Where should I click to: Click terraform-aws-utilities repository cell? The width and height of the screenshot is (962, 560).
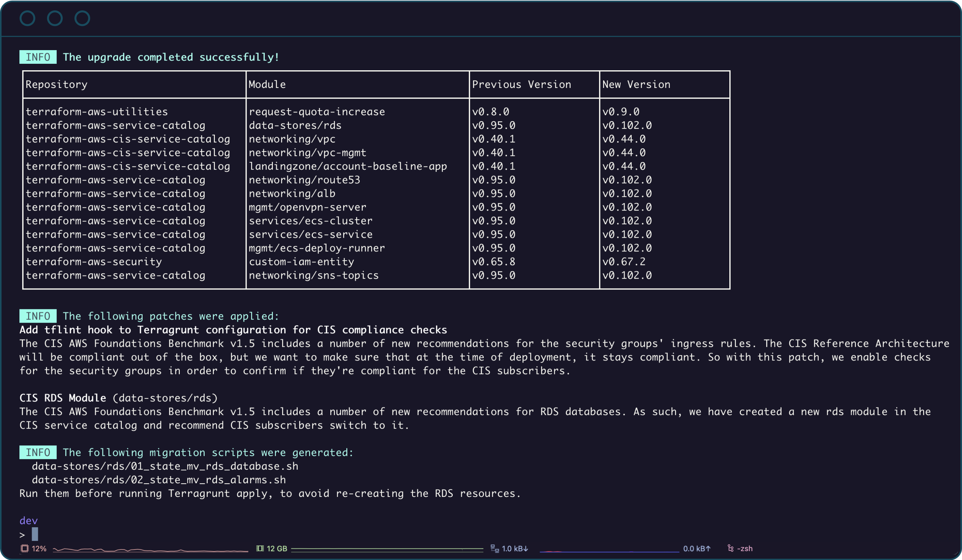[97, 112]
